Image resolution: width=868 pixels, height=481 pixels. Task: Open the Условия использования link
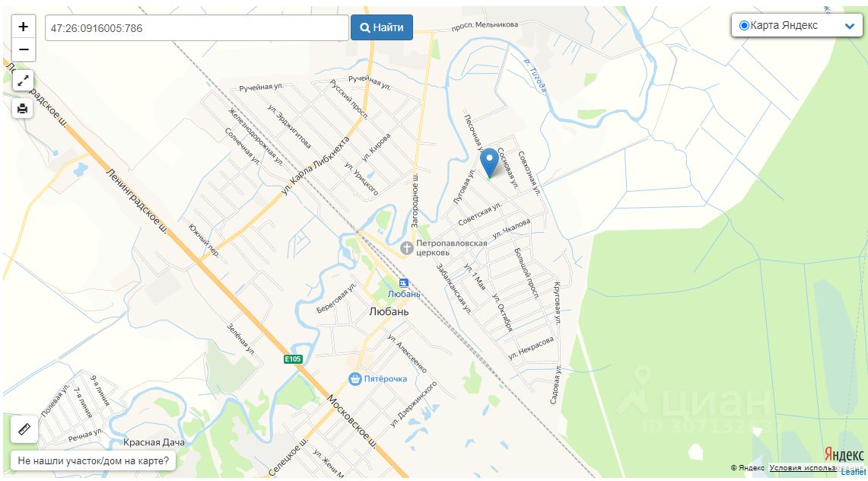pos(803,468)
